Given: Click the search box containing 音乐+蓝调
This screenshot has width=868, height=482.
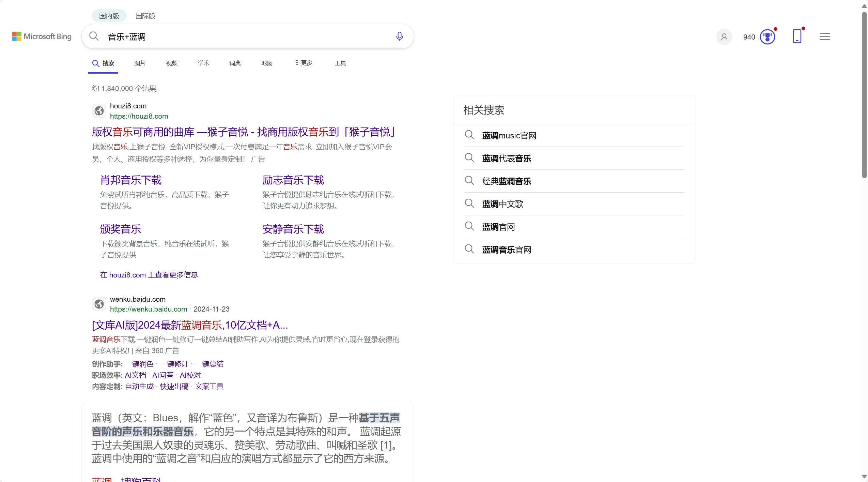Looking at the screenshot, I should (248, 36).
